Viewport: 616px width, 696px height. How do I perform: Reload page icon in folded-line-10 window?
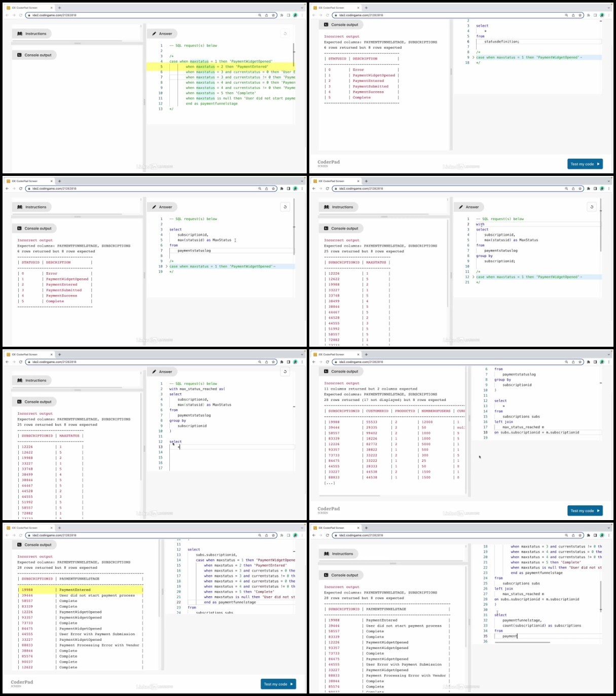coord(21,189)
